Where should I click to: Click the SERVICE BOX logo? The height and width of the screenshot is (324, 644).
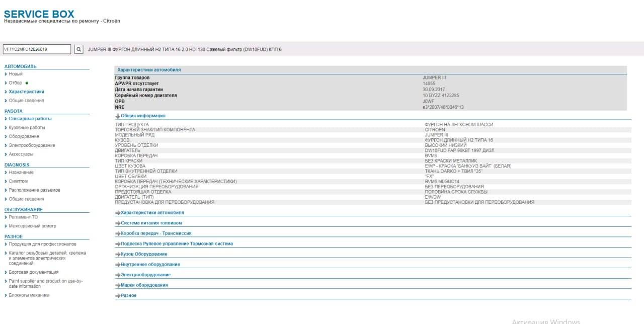39,14
